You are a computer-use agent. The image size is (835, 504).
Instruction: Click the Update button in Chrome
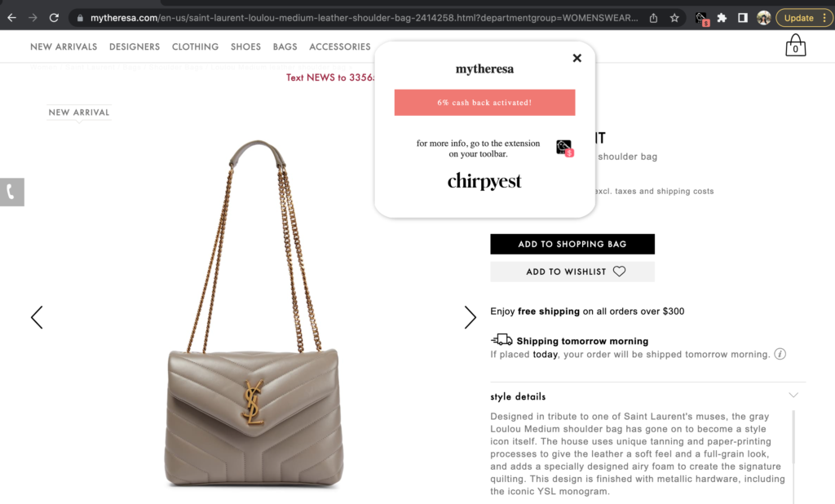pyautogui.click(x=798, y=18)
